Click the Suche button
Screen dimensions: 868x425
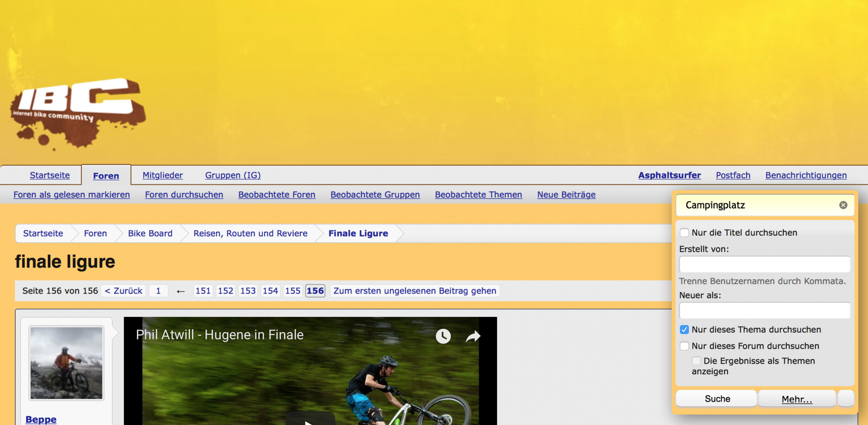tap(717, 399)
